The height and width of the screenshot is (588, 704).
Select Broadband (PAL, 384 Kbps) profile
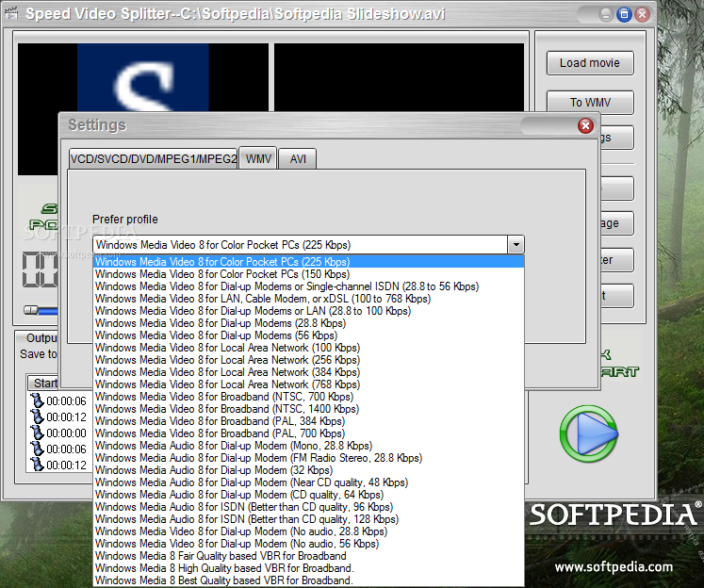308,421
